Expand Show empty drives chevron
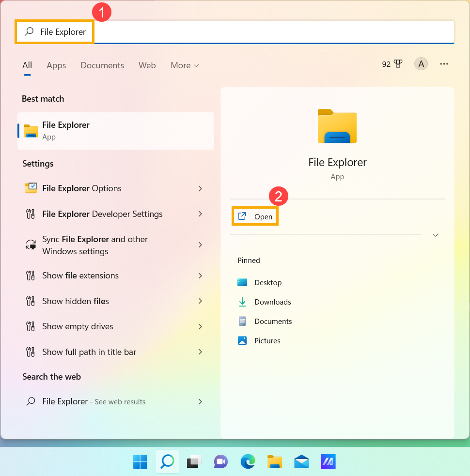 pos(200,327)
